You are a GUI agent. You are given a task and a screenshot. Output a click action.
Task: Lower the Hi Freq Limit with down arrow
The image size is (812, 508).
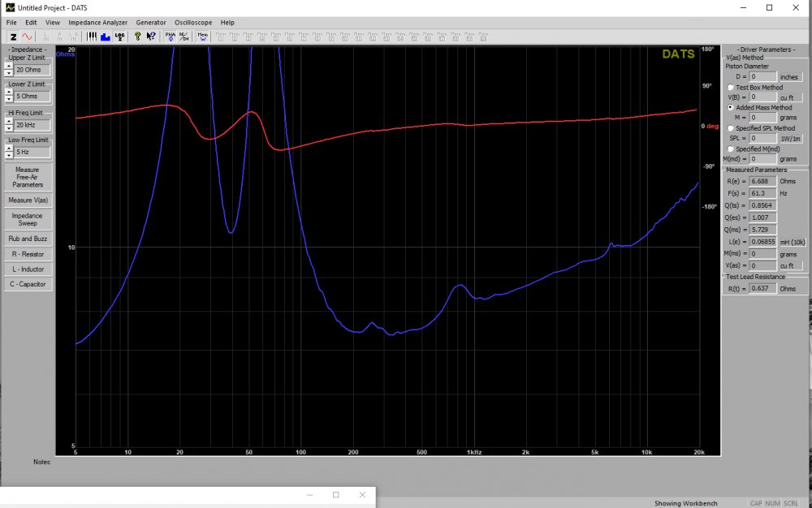click(x=8, y=128)
